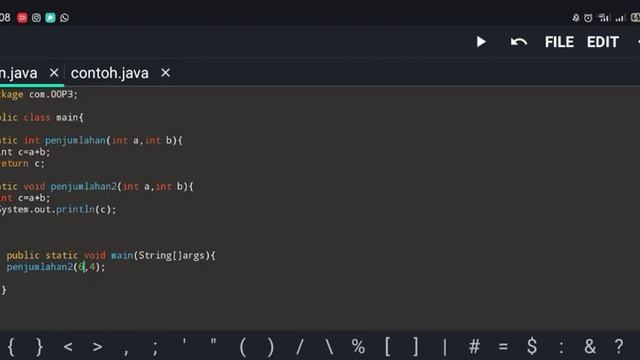The width and height of the screenshot is (640, 360).
Task: Insert a percent sign symbol
Action: (358, 347)
